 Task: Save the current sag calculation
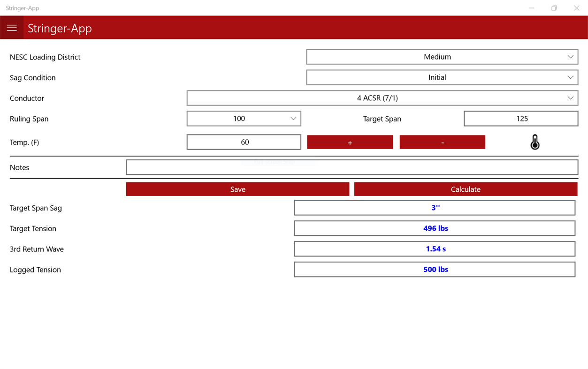[237, 189]
